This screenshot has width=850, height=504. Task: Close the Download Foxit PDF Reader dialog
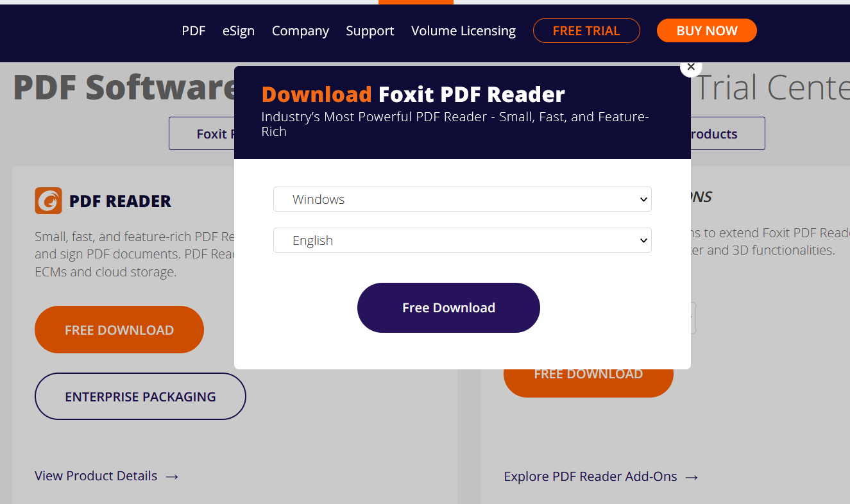(x=691, y=67)
